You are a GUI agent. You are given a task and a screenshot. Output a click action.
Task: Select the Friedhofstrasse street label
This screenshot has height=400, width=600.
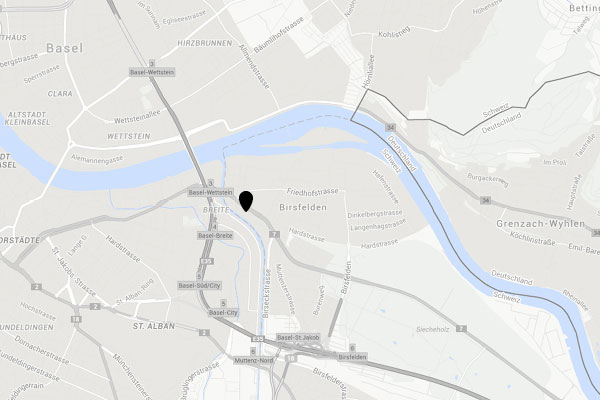313,191
